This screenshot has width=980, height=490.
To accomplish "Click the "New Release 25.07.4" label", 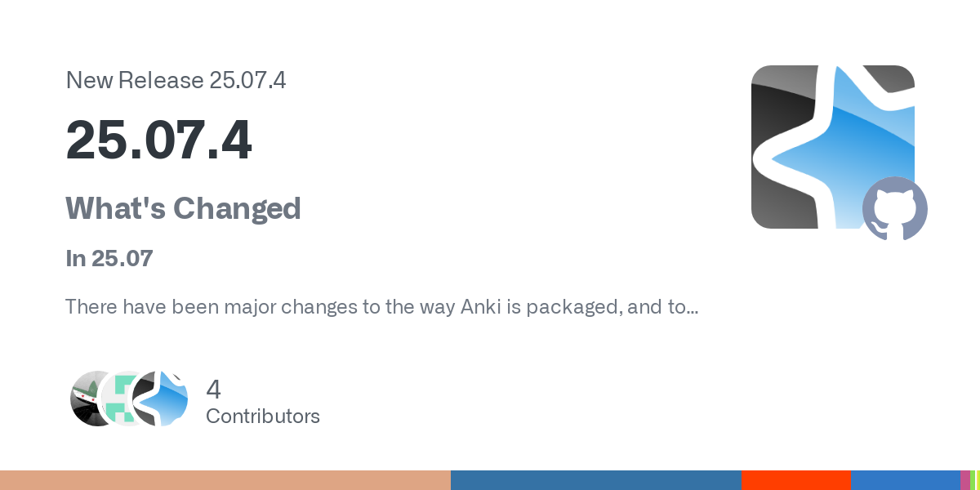I will click(176, 80).
